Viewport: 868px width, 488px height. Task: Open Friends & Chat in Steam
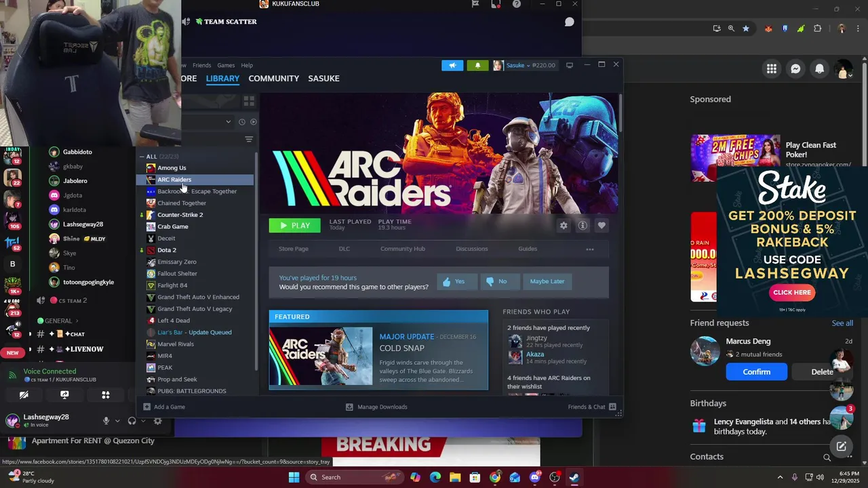coord(592,407)
